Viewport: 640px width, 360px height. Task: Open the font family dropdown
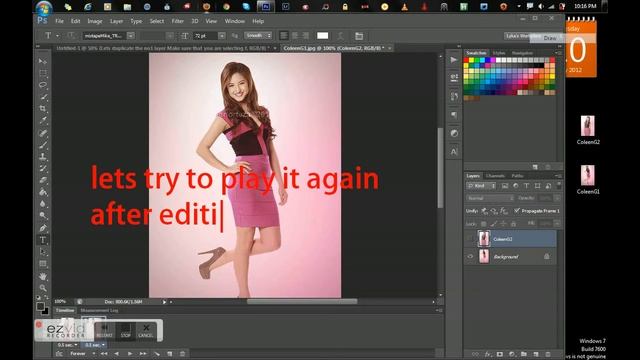[131, 36]
